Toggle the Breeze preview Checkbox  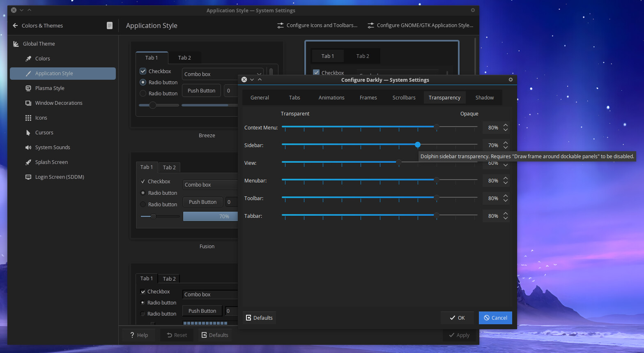(143, 71)
